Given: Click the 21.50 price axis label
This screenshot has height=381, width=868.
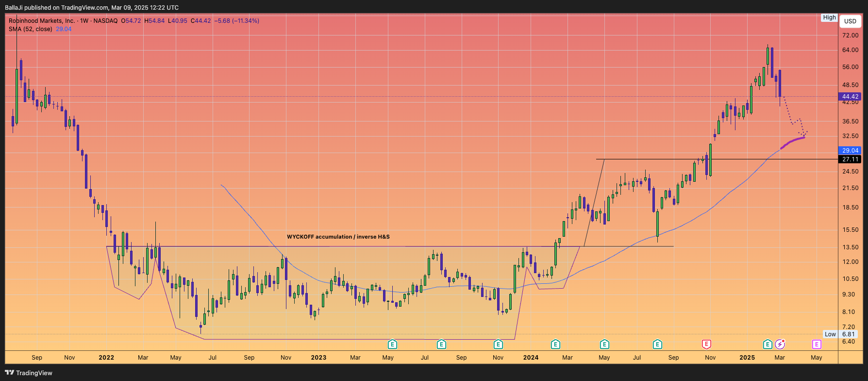Looking at the screenshot, I should click(850, 188).
